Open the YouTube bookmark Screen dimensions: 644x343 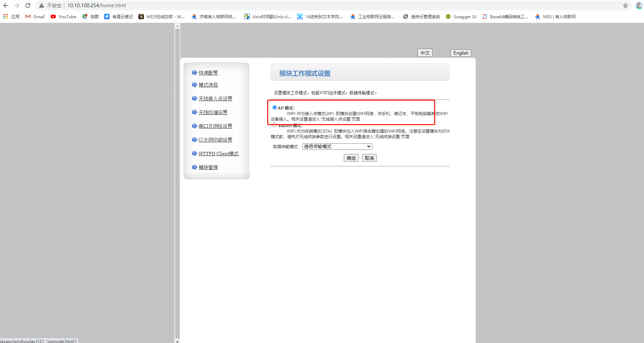pos(64,16)
